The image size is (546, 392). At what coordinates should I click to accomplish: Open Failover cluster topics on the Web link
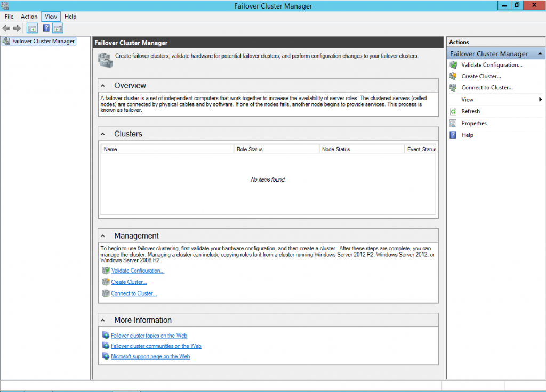[x=149, y=336]
